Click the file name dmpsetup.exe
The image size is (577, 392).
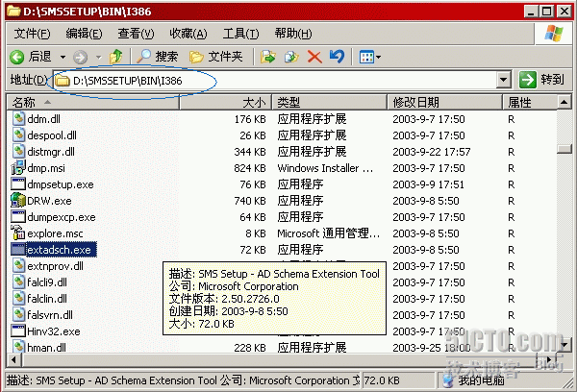click(61, 184)
